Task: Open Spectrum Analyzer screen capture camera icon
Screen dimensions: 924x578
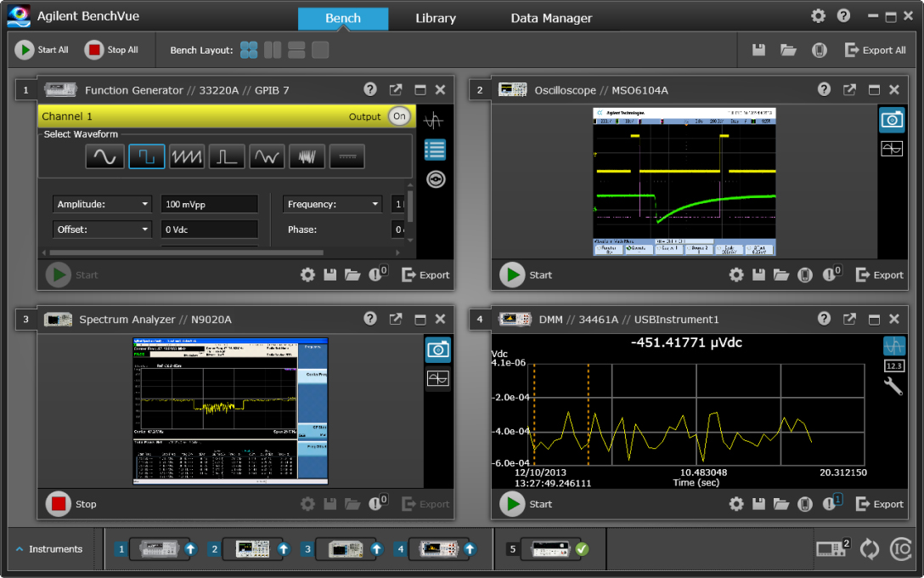Action: click(x=438, y=349)
